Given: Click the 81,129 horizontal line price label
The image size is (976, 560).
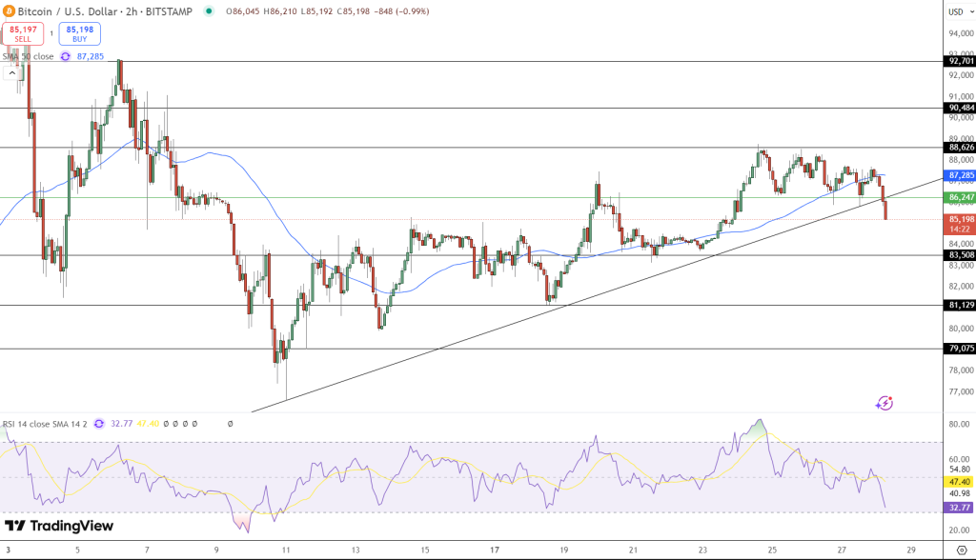Looking at the screenshot, I should [x=961, y=305].
